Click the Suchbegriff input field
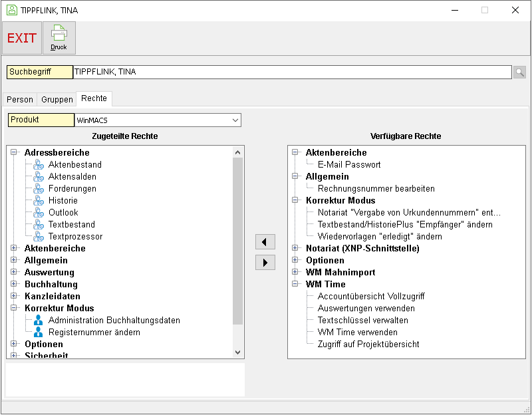This screenshot has width=532, height=415. (x=292, y=72)
